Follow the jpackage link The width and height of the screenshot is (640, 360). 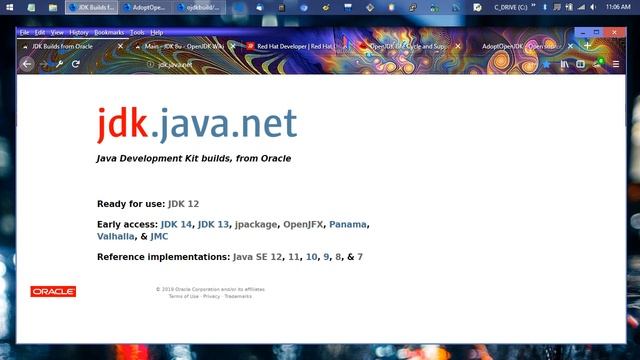point(256,224)
